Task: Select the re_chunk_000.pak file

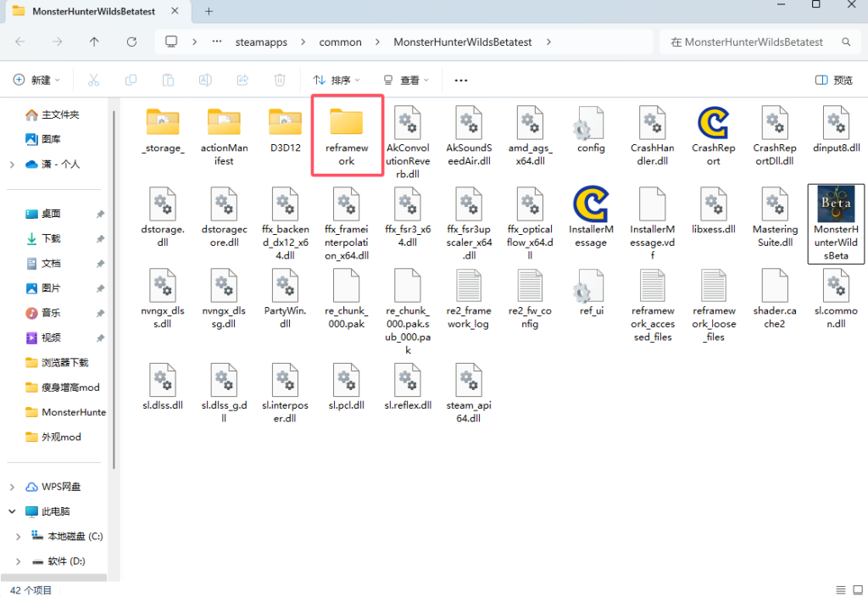Action: (x=347, y=299)
